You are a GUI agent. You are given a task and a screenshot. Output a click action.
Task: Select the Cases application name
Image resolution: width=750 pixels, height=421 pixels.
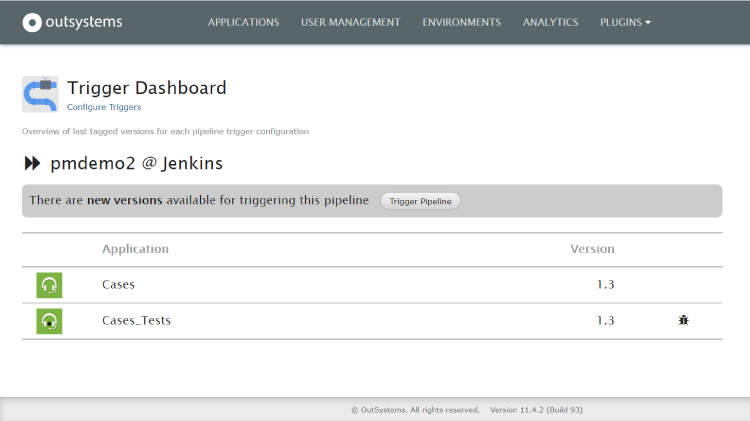(x=118, y=285)
